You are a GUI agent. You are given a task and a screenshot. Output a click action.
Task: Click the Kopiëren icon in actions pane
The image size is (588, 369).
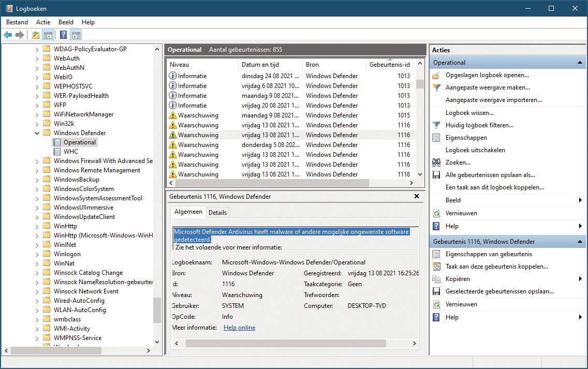point(436,279)
